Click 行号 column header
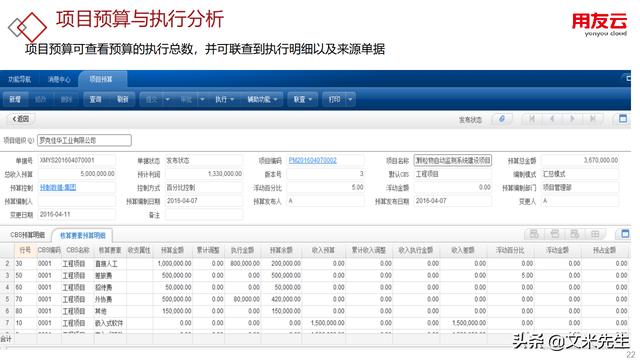This screenshot has width=640, height=360. coord(25,250)
